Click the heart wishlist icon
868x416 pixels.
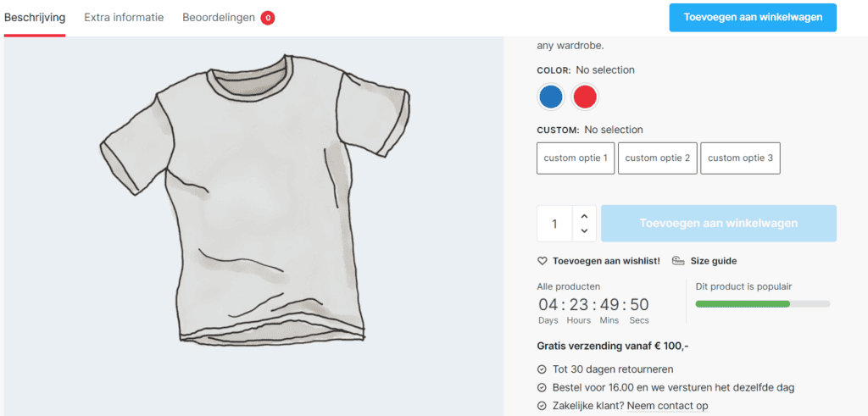click(x=542, y=261)
